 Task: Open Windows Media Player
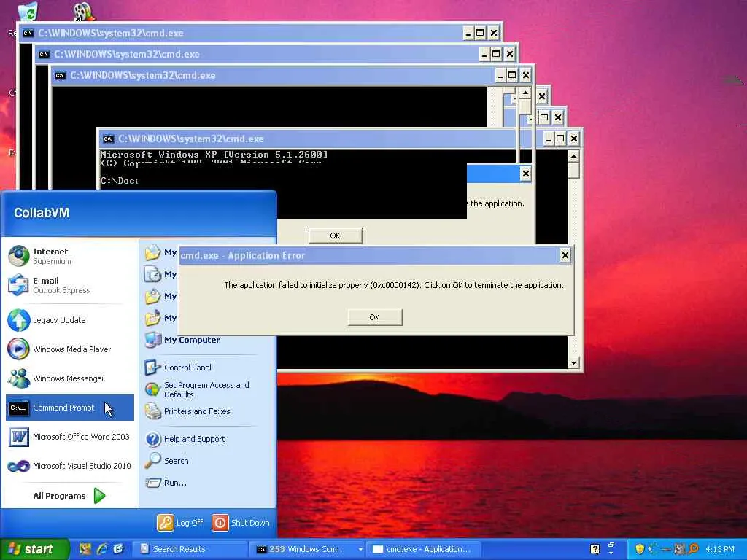[69, 349]
